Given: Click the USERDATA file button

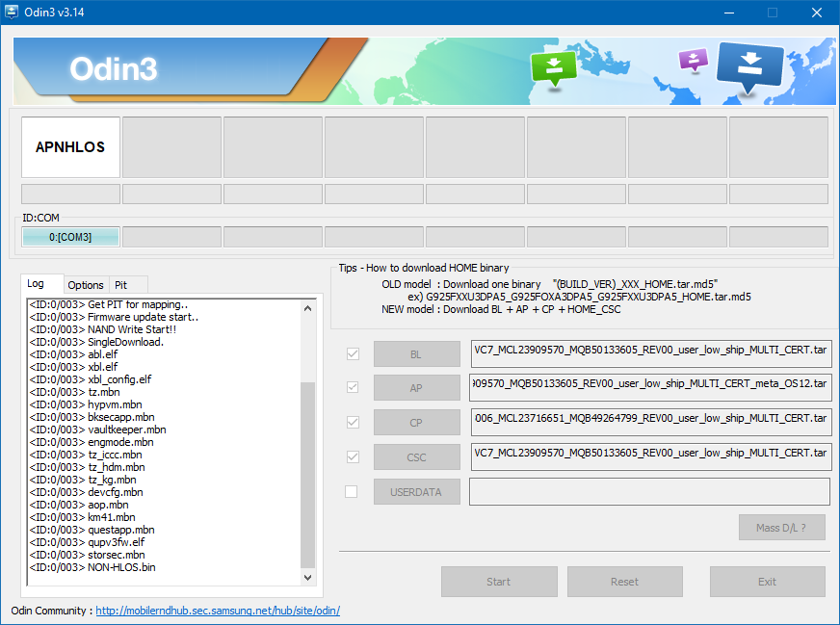Looking at the screenshot, I should point(417,492).
